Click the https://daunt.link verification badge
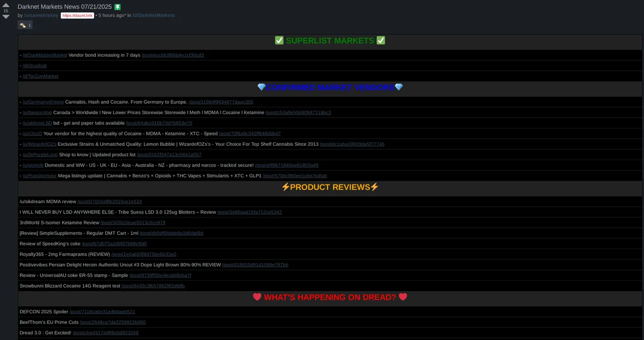 pos(78,15)
